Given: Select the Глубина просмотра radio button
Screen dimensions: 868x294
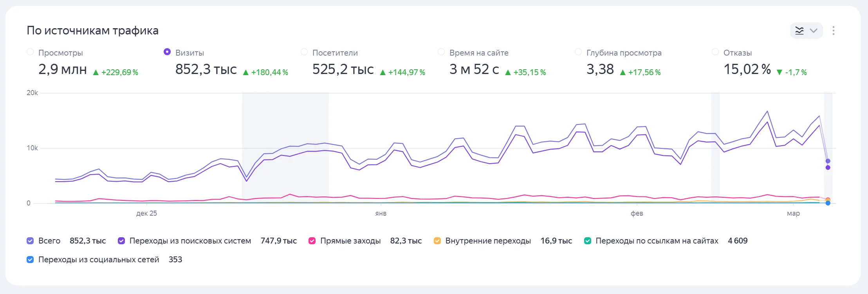Looking at the screenshot, I should coord(578,52).
